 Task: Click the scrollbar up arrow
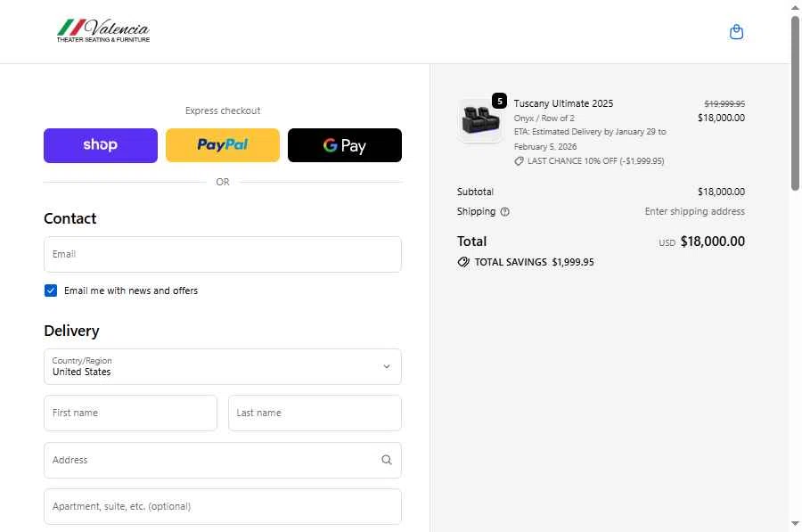(795, 7)
